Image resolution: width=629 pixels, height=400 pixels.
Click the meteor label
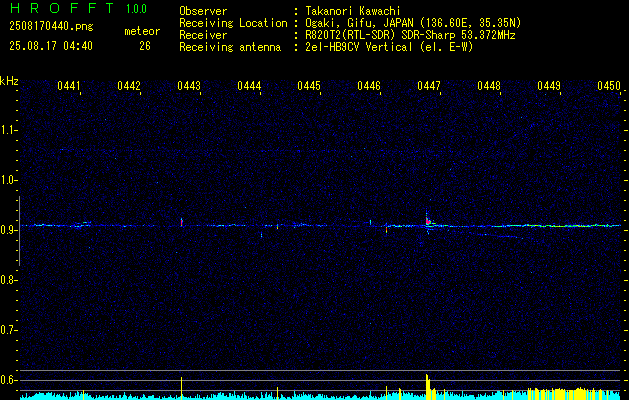(142, 31)
